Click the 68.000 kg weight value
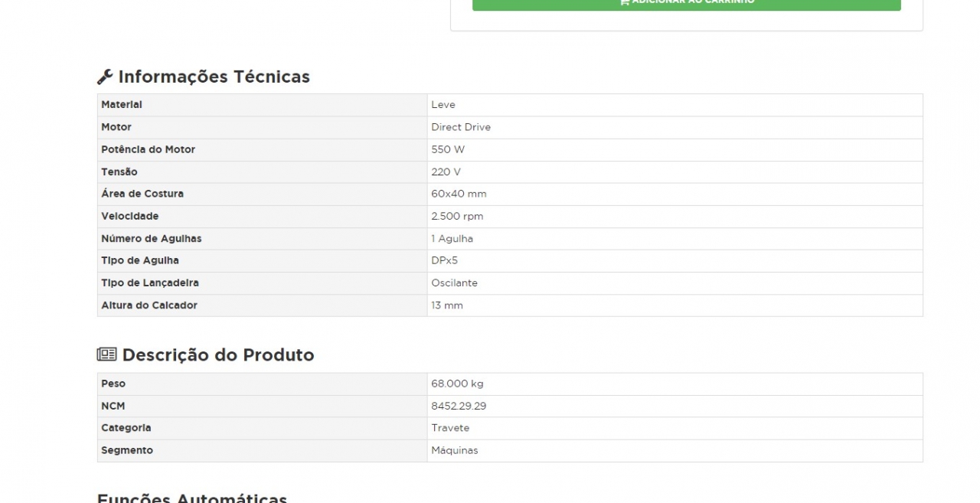Viewport: 980px width, 503px height. (x=457, y=384)
